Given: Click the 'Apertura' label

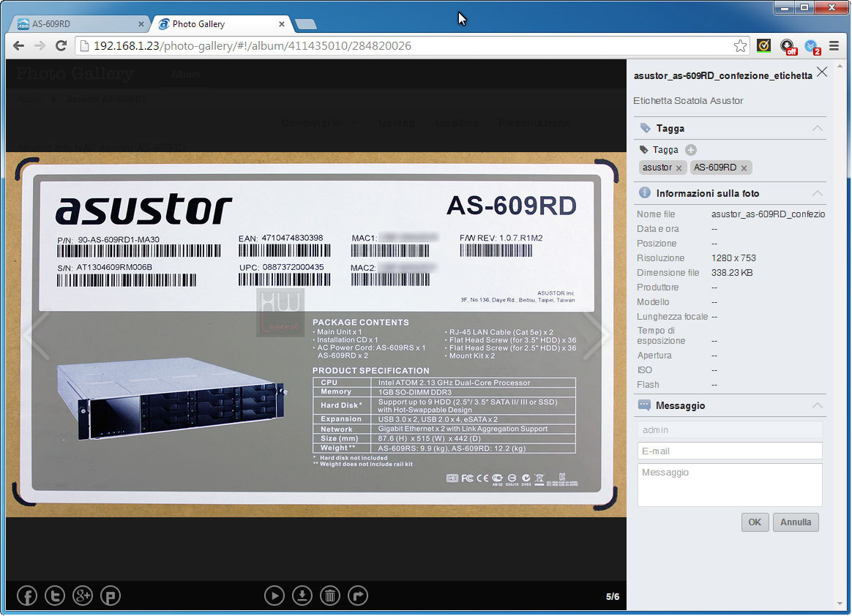Looking at the screenshot, I should [654, 356].
